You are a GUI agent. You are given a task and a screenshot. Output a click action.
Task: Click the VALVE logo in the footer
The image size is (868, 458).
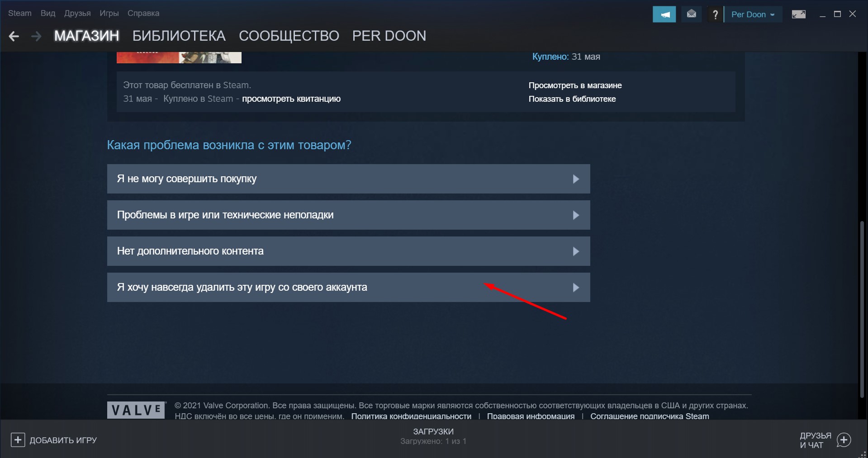coord(136,410)
